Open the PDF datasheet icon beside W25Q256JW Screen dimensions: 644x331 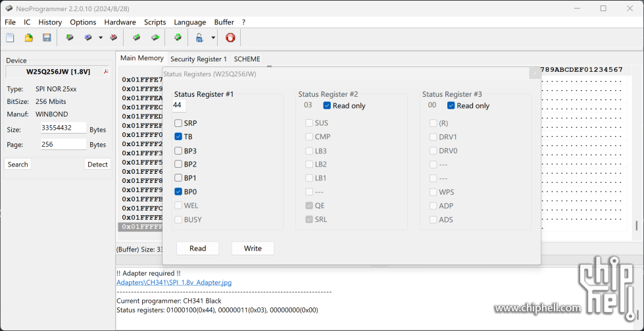[106, 72]
